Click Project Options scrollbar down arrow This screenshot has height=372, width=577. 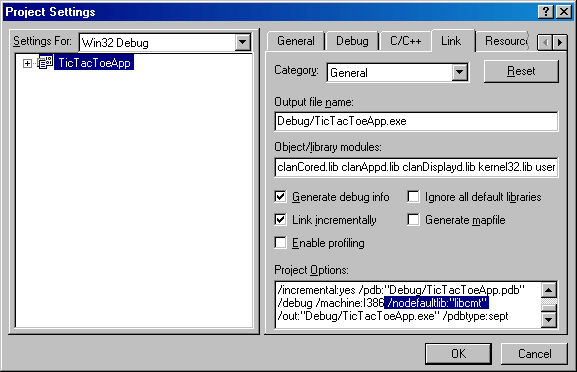click(x=549, y=320)
